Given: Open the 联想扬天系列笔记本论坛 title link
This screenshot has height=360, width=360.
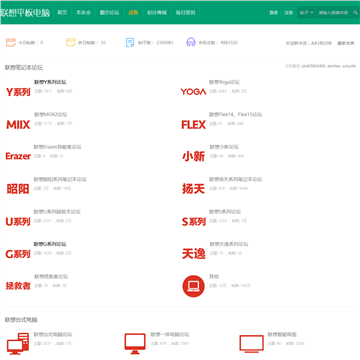Looking at the screenshot, I should click(236, 179).
